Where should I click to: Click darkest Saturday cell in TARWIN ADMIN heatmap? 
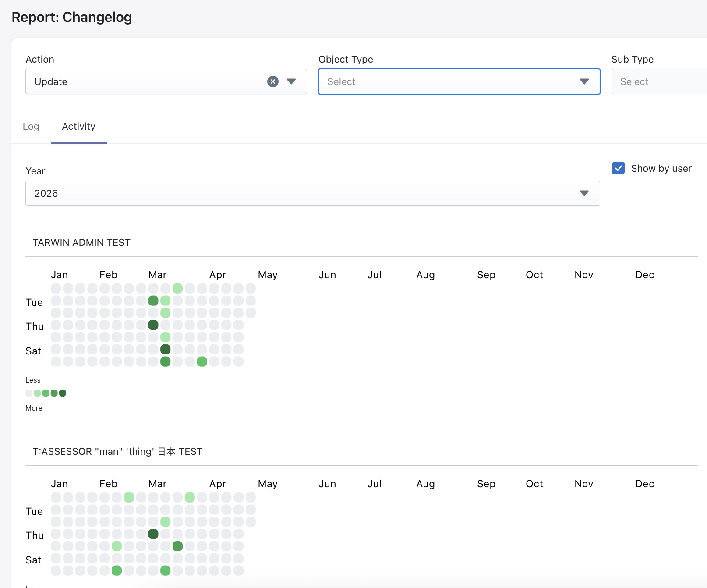(165, 350)
